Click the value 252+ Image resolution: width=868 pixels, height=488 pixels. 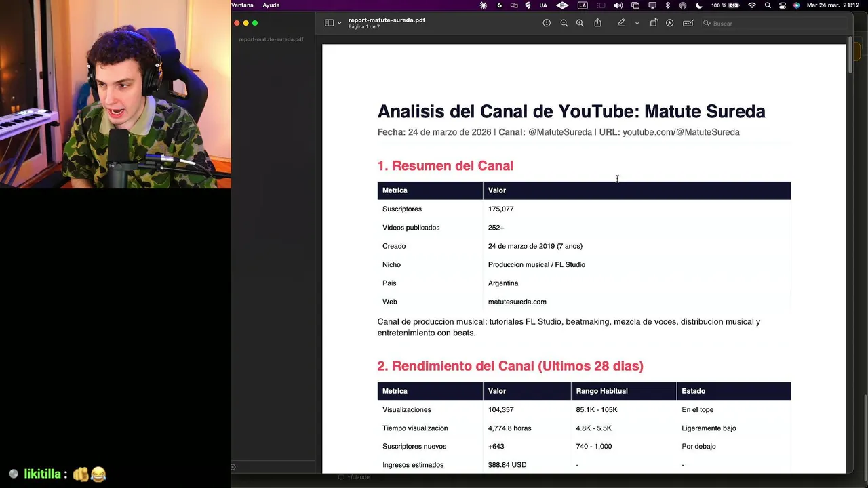pyautogui.click(x=496, y=228)
